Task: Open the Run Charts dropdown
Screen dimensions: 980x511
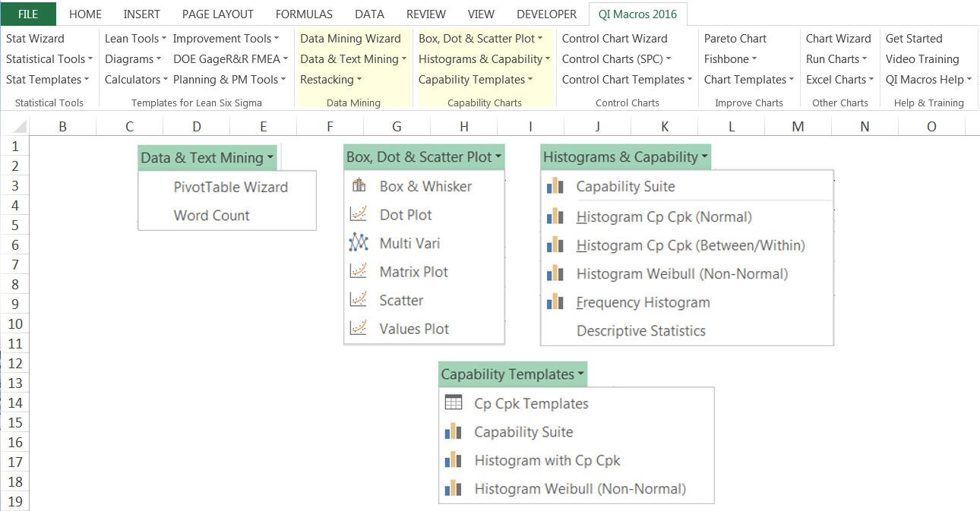Action: (x=836, y=59)
